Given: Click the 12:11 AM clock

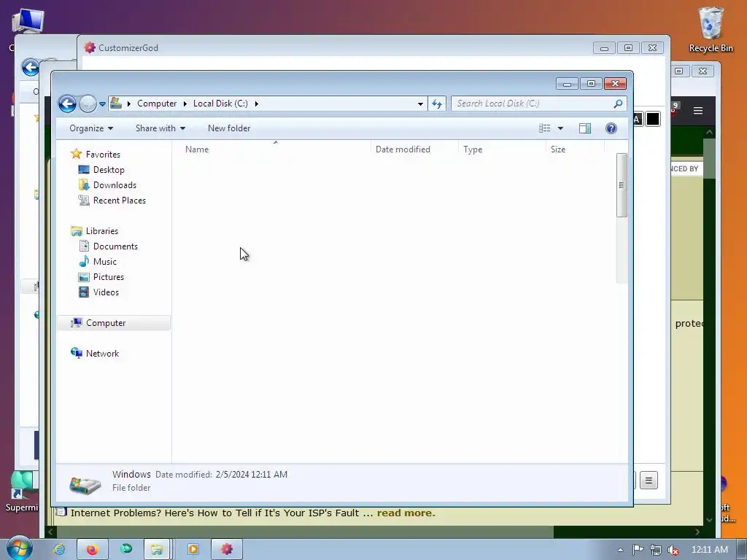Looking at the screenshot, I should tap(709, 550).
